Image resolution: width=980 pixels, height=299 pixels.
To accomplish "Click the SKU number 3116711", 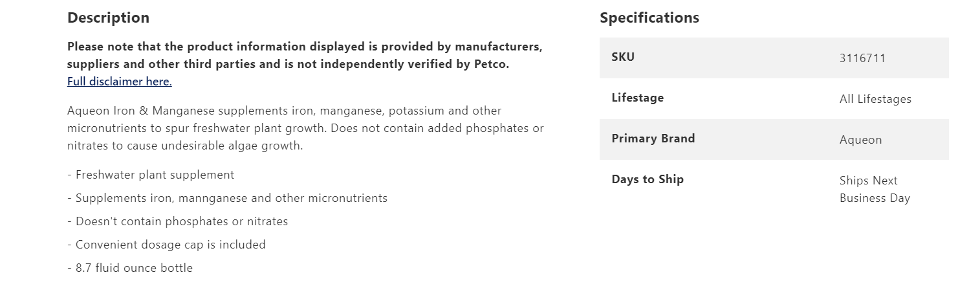I will coord(862,58).
